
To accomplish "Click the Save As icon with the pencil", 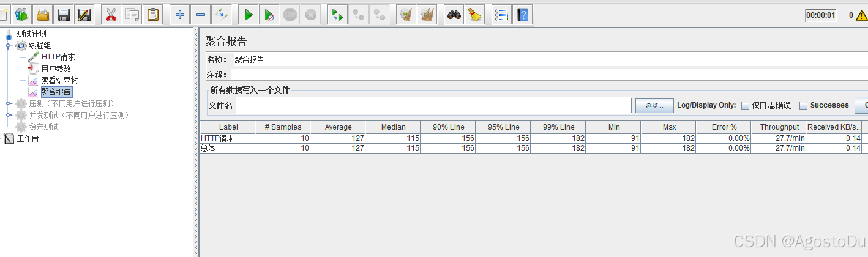I will tap(84, 14).
